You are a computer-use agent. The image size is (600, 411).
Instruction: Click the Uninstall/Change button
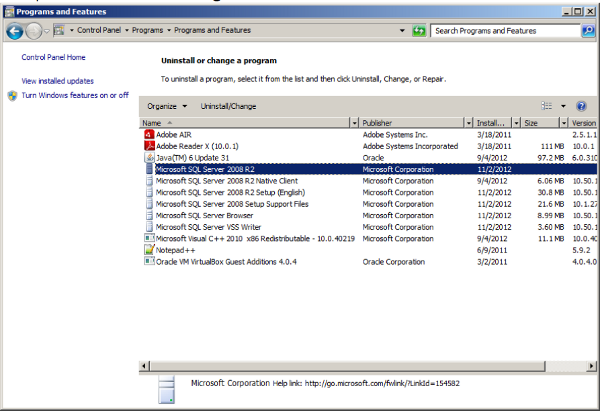228,106
